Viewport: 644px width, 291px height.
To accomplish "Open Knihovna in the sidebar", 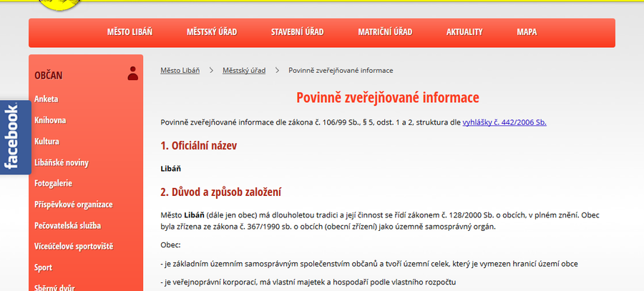I will point(50,120).
